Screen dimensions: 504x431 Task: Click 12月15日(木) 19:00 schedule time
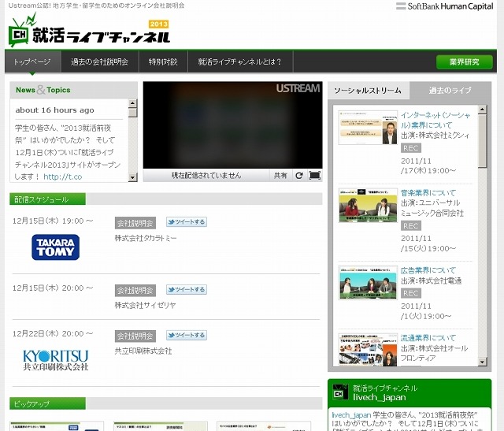click(53, 221)
